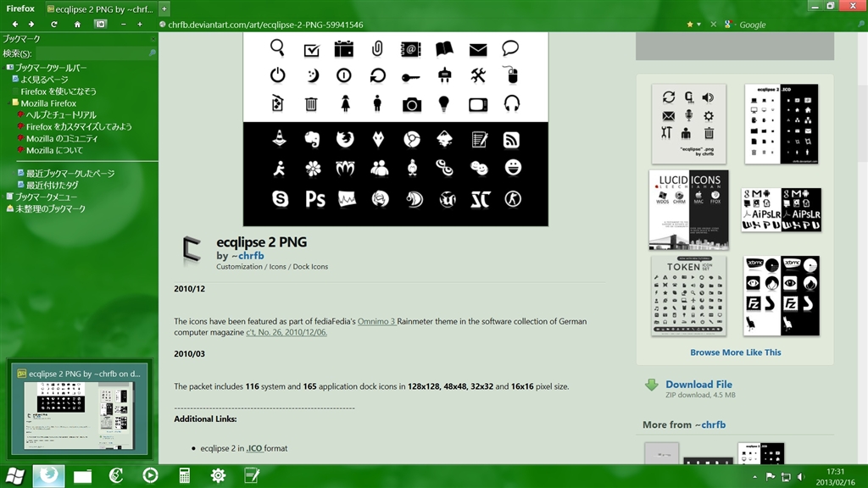Click the address bar URL

265,25
